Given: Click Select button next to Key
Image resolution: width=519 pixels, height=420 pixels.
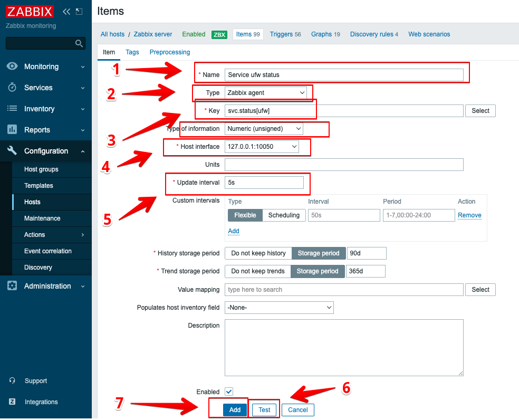Looking at the screenshot, I should click(x=480, y=111).
